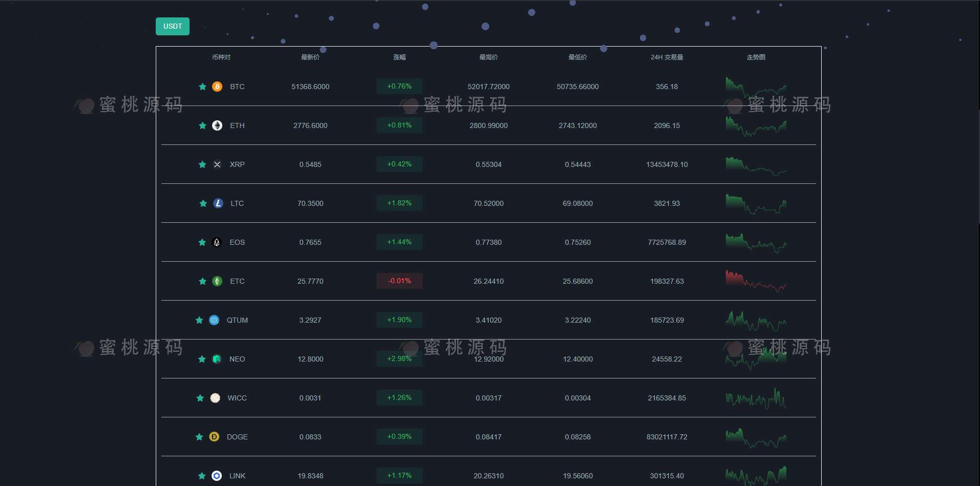Click the 币种对 column header
Screen dimensions: 980x486
click(221, 57)
